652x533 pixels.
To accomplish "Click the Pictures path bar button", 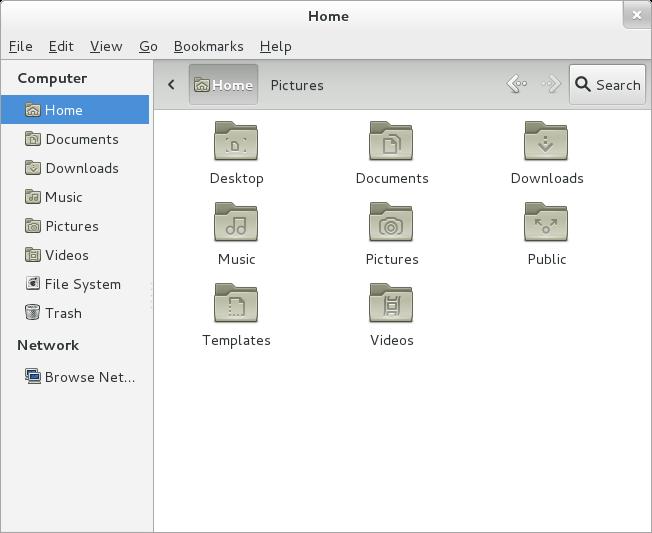I will click(297, 85).
